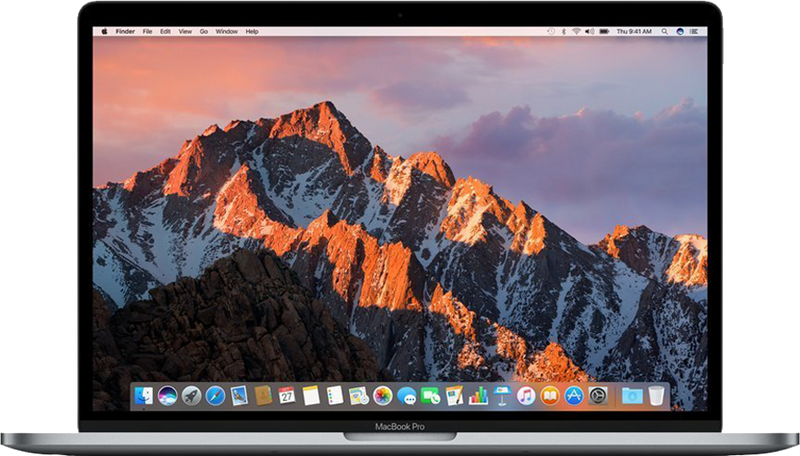The image size is (800, 456).
Task: Open App Store icon in Dock
Action: click(x=574, y=395)
